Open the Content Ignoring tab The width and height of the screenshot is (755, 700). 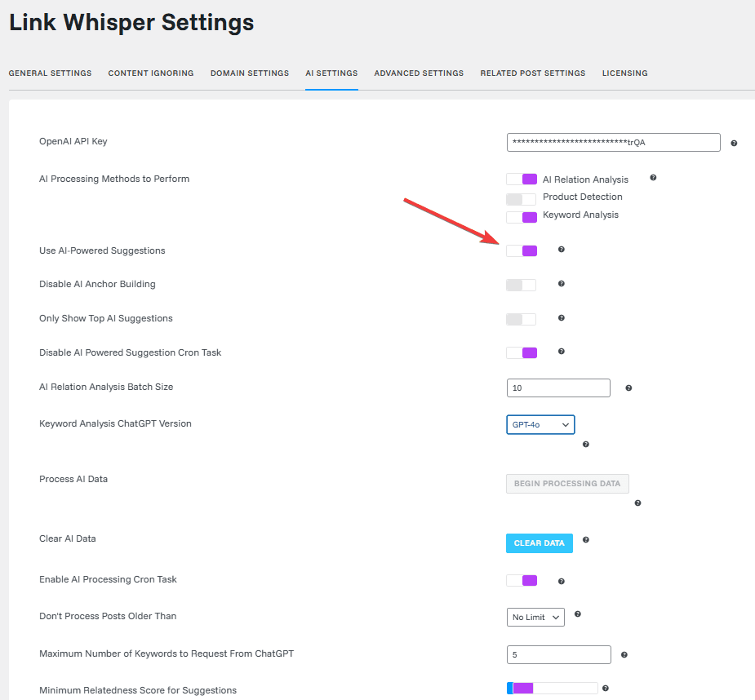click(x=151, y=73)
